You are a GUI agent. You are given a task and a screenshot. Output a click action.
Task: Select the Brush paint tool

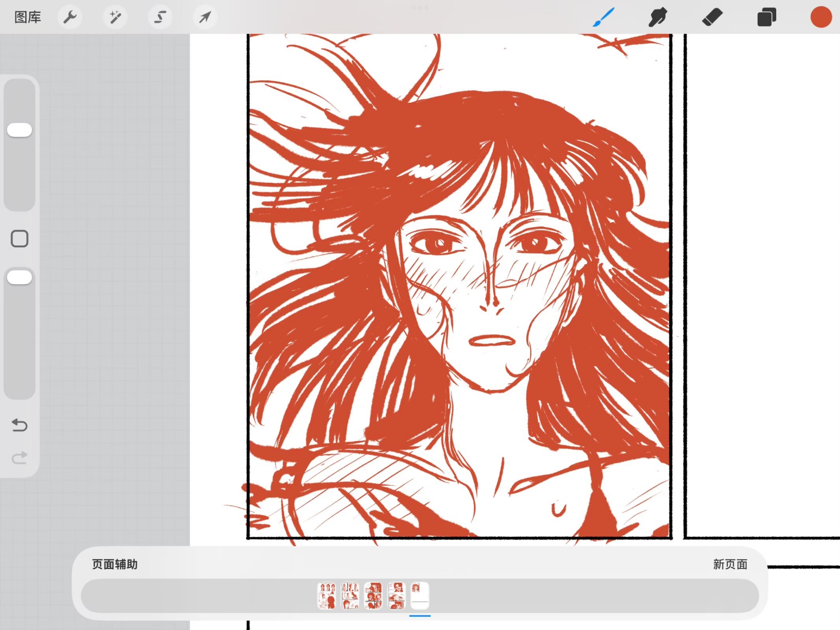(x=604, y=17)
